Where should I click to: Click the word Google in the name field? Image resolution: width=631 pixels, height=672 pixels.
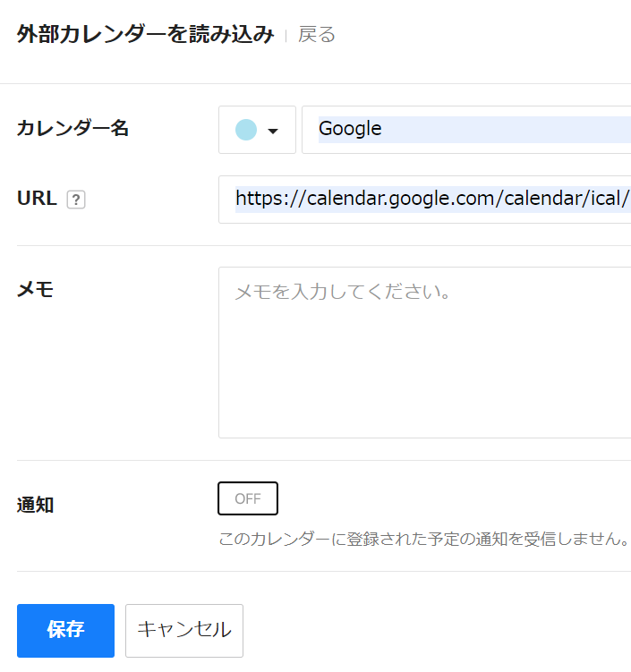click(x=350, y=129)
